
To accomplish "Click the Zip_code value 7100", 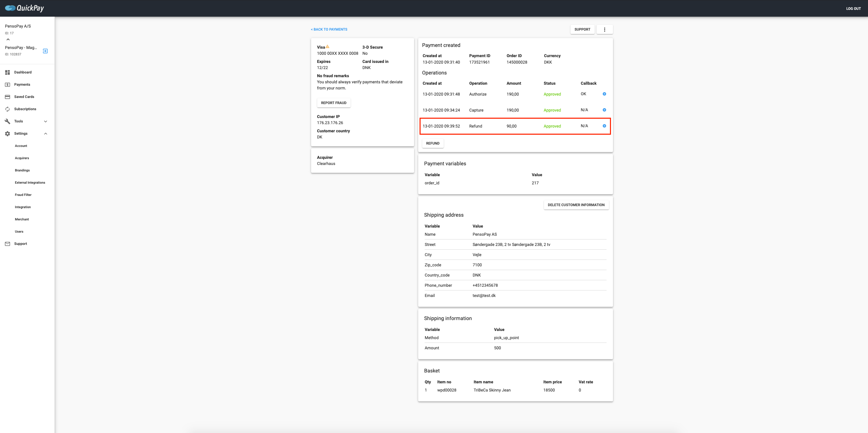I will click(477, 265).
